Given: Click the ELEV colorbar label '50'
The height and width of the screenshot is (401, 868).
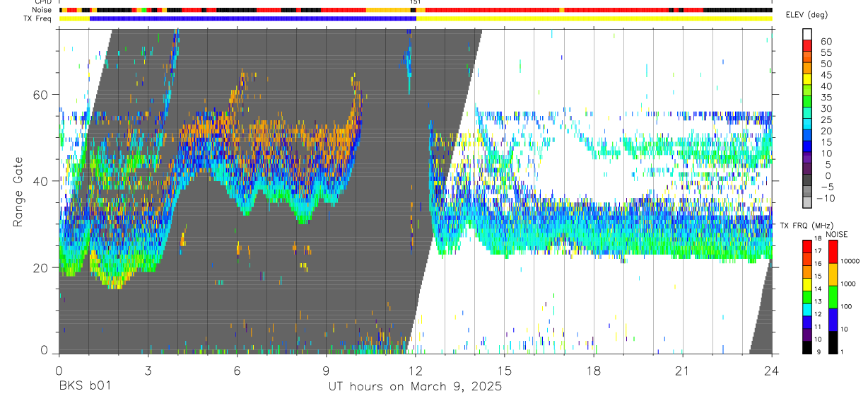Looking at the screenshot, I should (826, 64).
